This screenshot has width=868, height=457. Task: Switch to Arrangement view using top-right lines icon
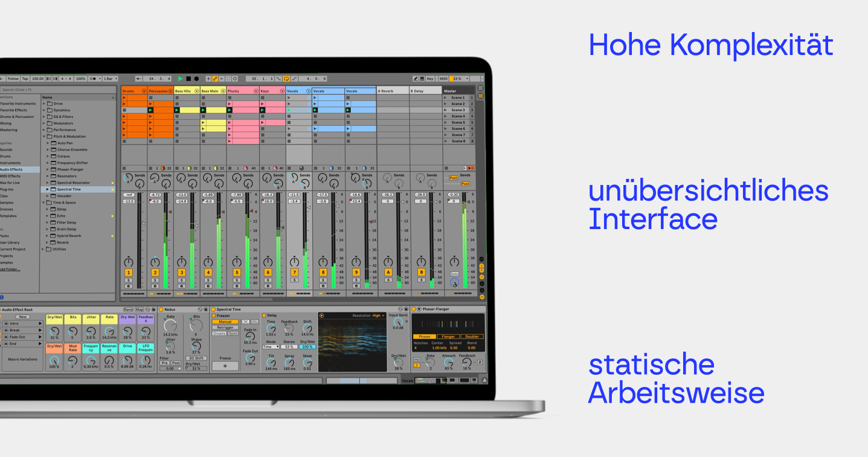click(x=481, y=88)
